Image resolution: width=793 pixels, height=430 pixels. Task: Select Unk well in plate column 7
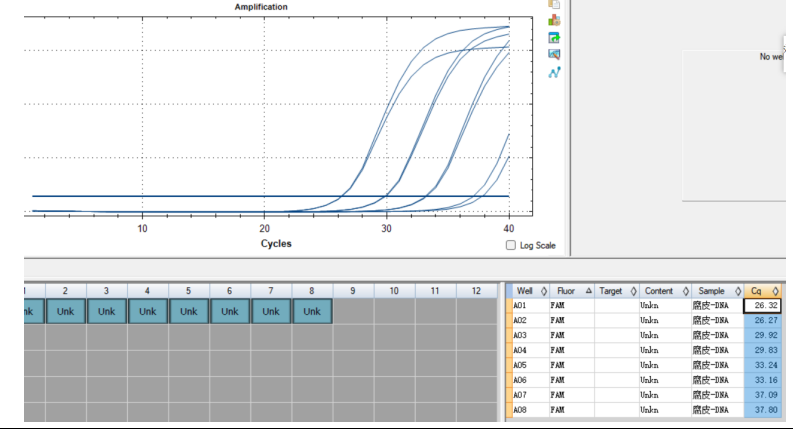(x=271, y=312)
